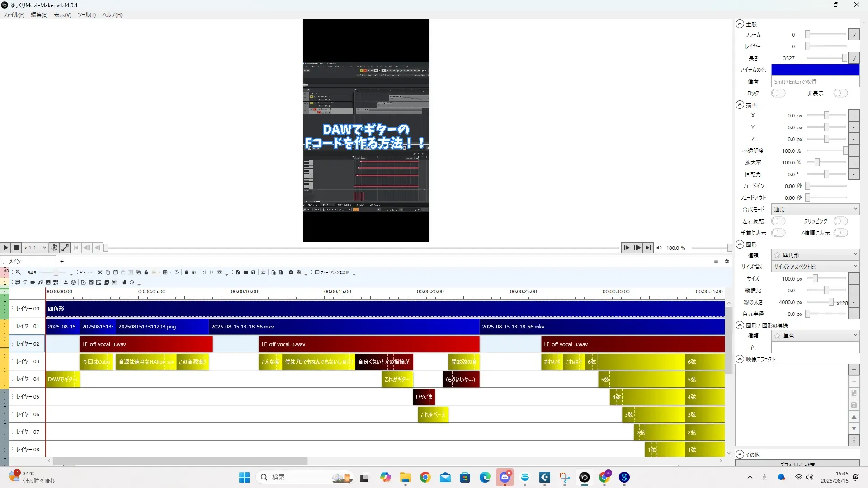
Task: Click the add video camera icon
Action: tap(33, 282)
